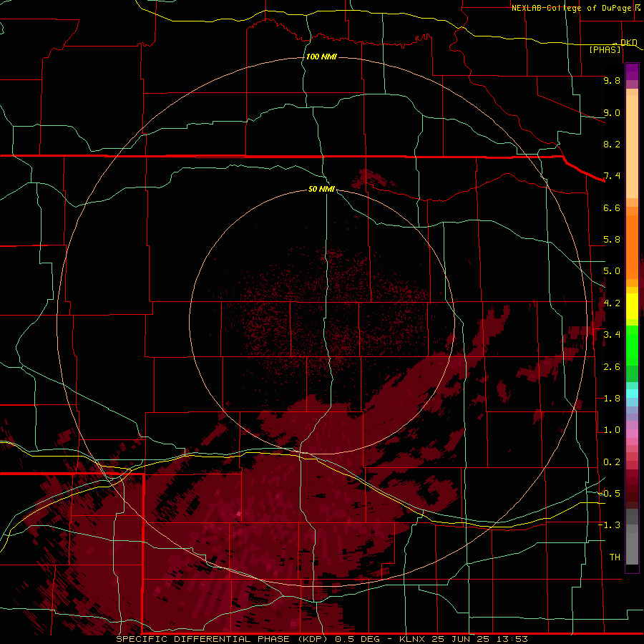
Task: Click the 8.2 value on the color scale
Action: click(x=612, y=144)
